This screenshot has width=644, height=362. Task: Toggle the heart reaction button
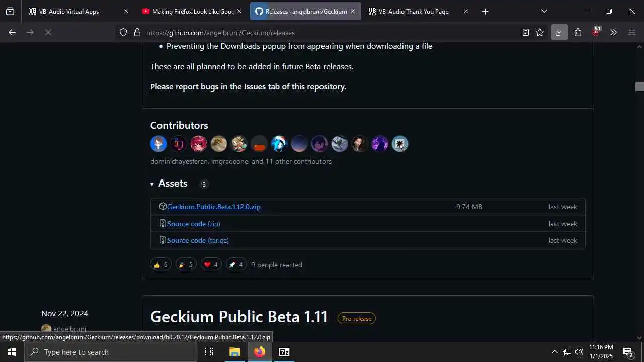(211, 264)
